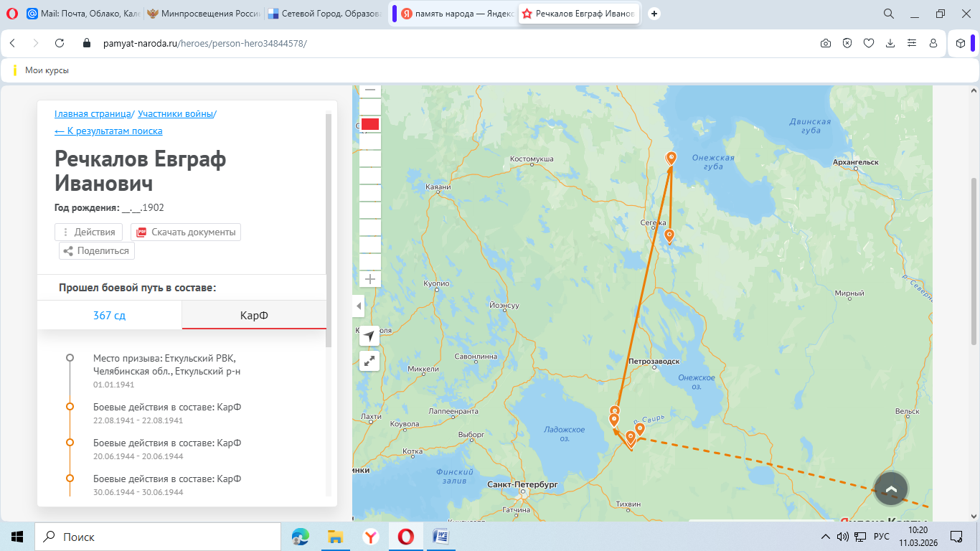
Task: Go back to the previous page
Action: [12, 43]
